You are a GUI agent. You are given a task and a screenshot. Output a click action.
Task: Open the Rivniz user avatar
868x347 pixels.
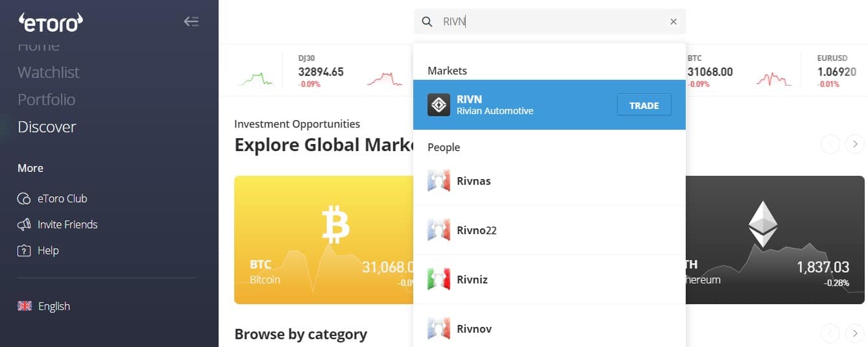(x=439, y=280)
